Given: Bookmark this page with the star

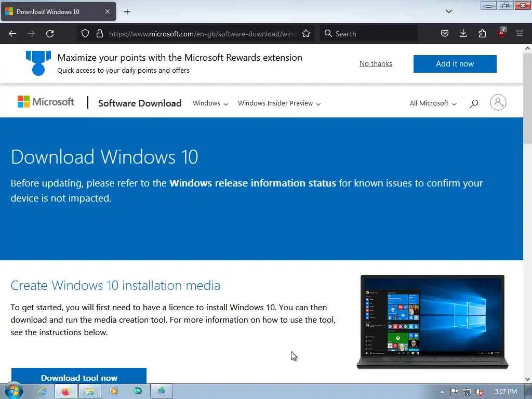Looking at the screenshot, I should (306, 34).
